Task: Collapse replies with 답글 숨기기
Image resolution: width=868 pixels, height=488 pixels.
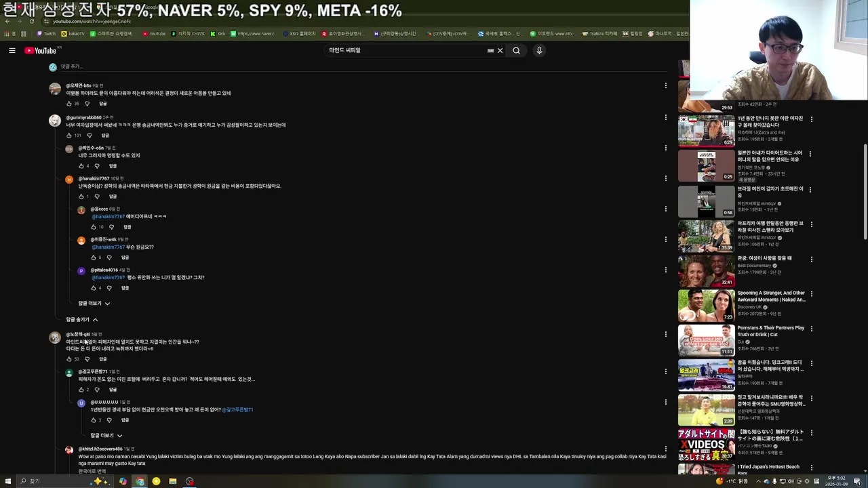Action: point(82,320)
